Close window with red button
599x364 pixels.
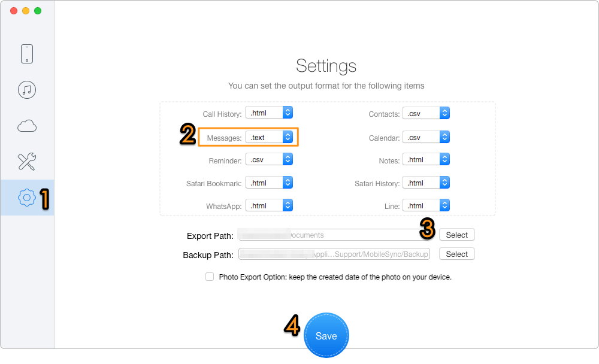click(x=14, y=11)
